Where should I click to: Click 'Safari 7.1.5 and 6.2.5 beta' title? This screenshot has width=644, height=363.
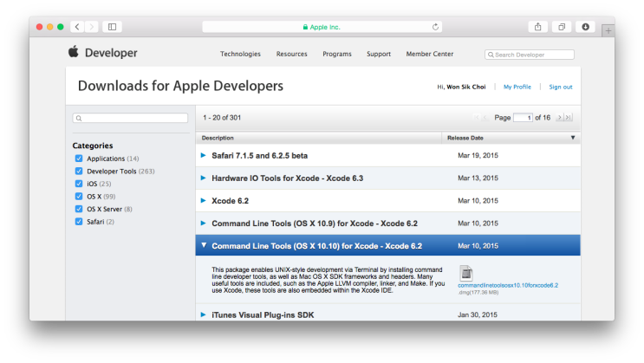pos(259,156)
